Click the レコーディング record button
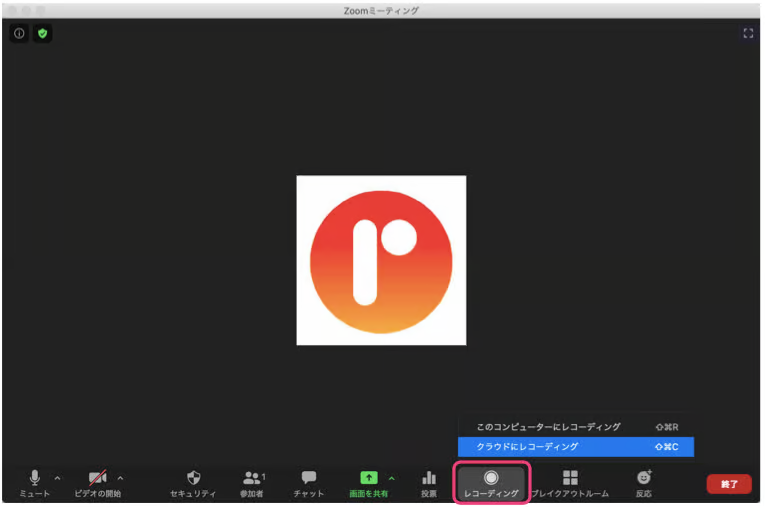Image resolution: width=765 pixels, height=507 pixels. (x=491, y=480)
